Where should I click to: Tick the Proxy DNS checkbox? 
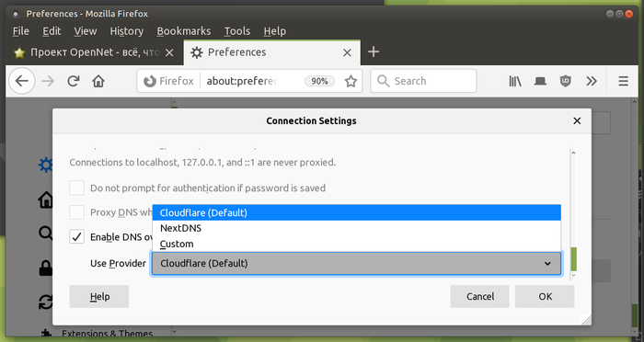coord(76,212)
